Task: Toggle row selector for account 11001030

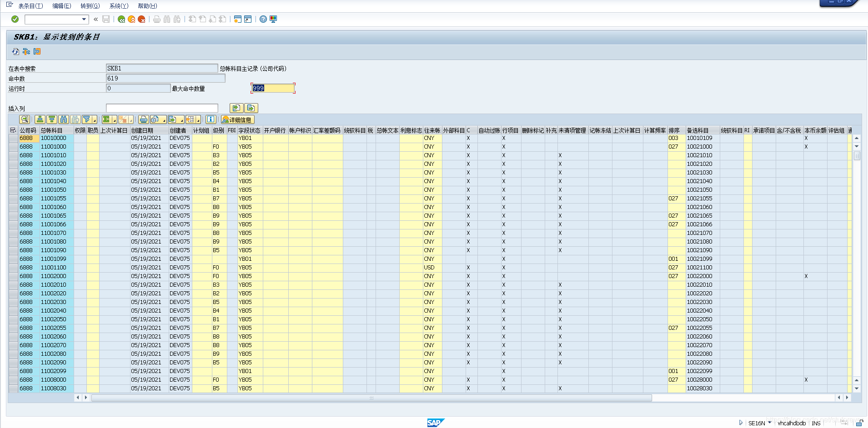Action: (x=13, y=173)
